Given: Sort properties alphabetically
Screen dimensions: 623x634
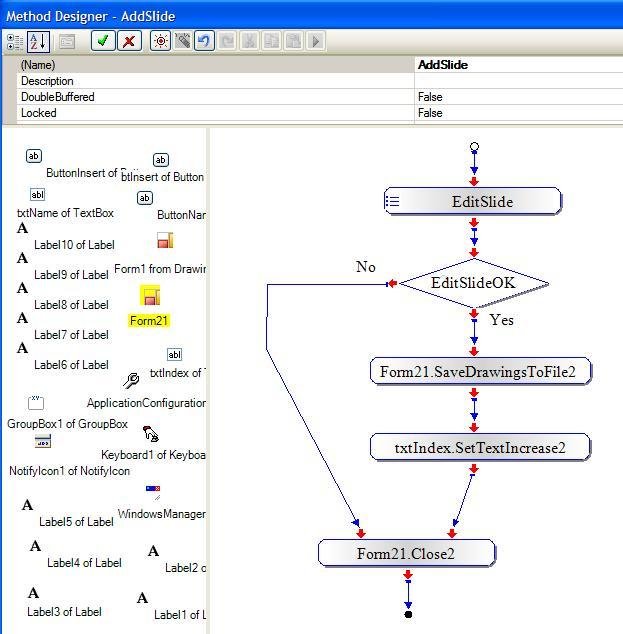Looking at the screenshot, I should pyautogui.click(x=38, y=42).
